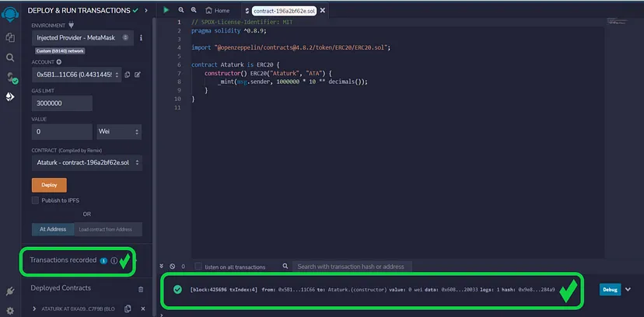Image resolution: width=644 pixels, height=317 pixels.
Task: Open the Search in files sidebar icon
Action: (x=10, y=57)
